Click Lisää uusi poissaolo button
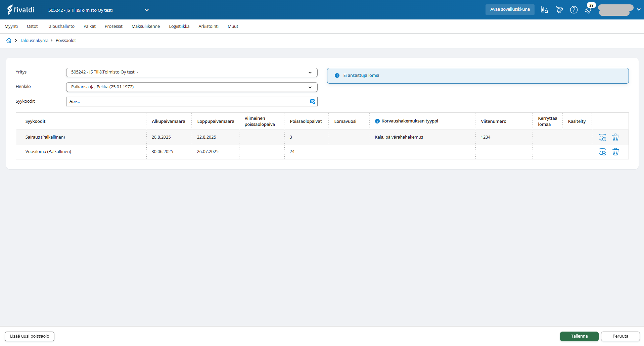 30,336
